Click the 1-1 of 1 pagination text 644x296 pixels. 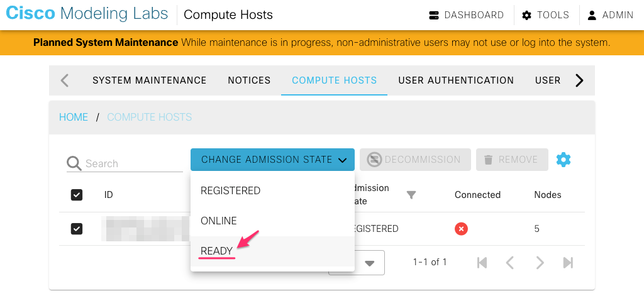430,262
